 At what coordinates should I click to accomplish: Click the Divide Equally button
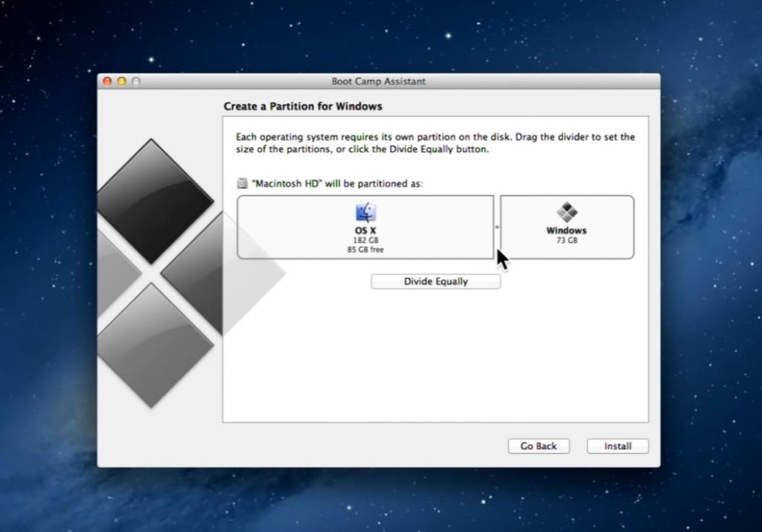tap(435, 282)
